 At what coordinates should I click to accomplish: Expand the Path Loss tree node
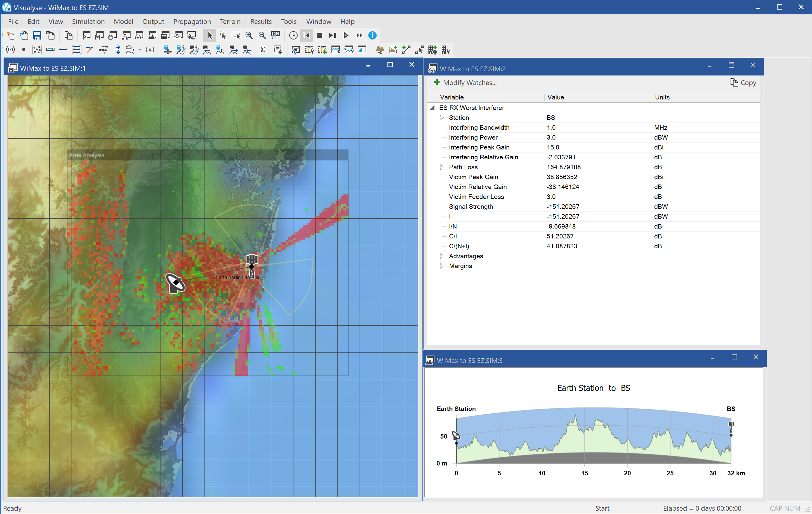pyautogui.click(x=441, y=167)
